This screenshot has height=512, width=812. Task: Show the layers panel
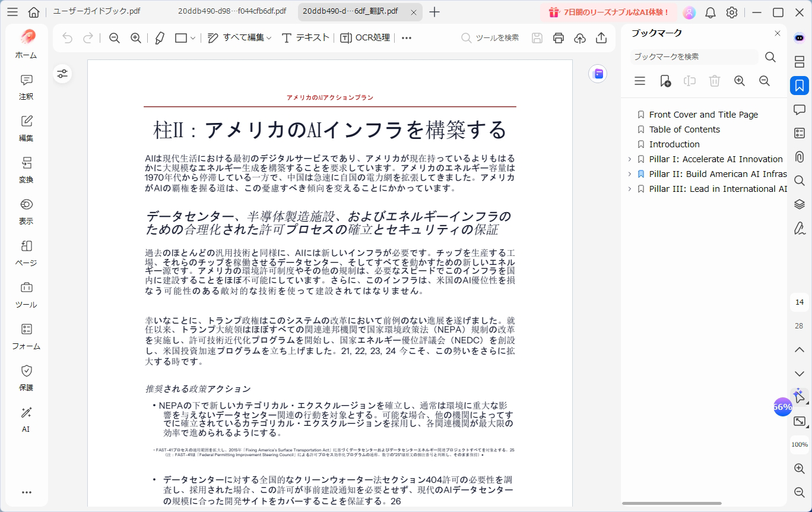pyautogui.click(x=800, y=204)
